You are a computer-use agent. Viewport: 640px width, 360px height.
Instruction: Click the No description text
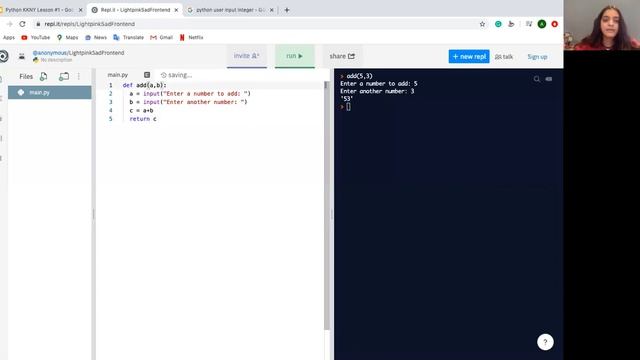coord(56,60)
